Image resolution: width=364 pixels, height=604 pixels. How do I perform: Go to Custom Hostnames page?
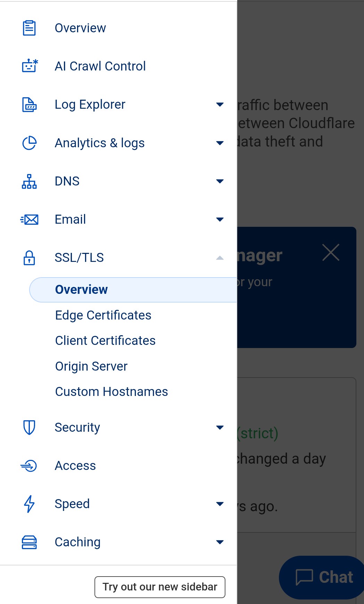111,392
